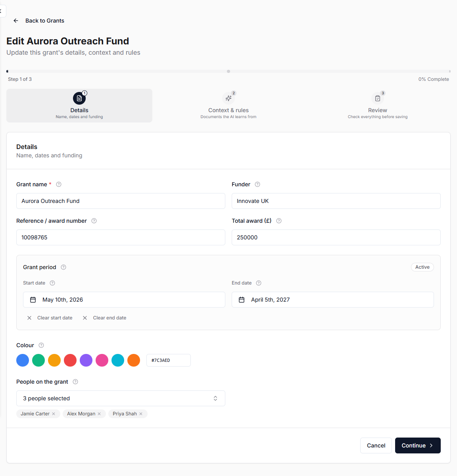Click the Continue button
Viewport: 457px width, 476px height.
pyautogui.click(x=418, y=445)
